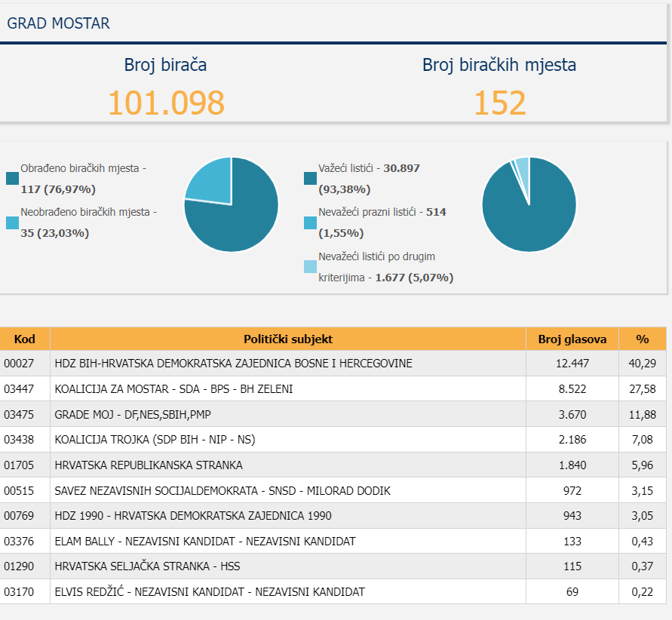Select the Koalicija za Mostar row
Image resolution: width=672 pixels, height=620 pixels.
(333, 388)
